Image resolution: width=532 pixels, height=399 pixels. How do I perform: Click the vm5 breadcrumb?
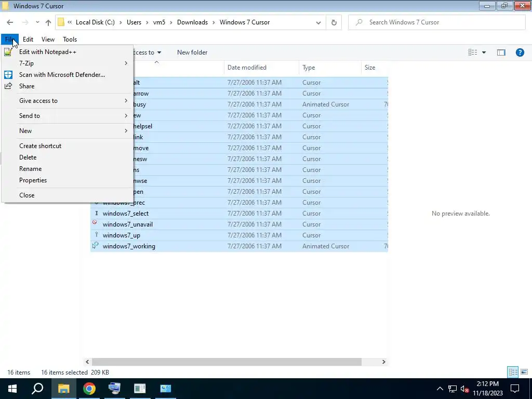click(159, 22)
